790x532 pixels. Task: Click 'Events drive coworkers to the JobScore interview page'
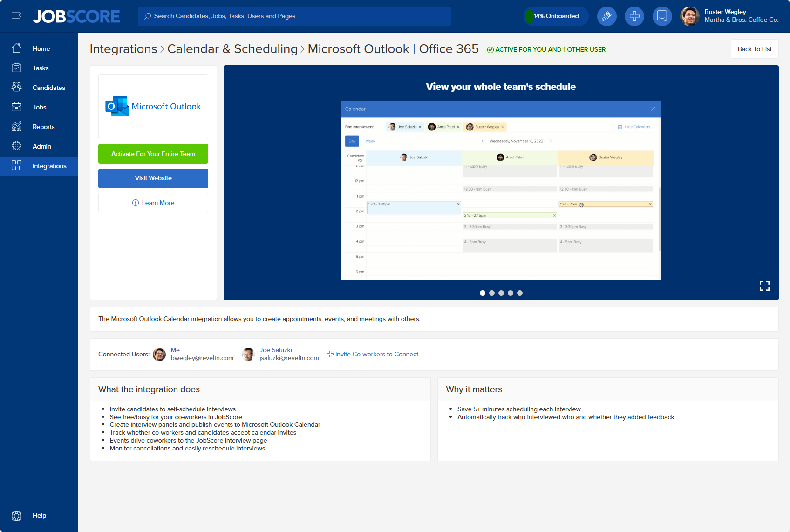click(189, 441)
